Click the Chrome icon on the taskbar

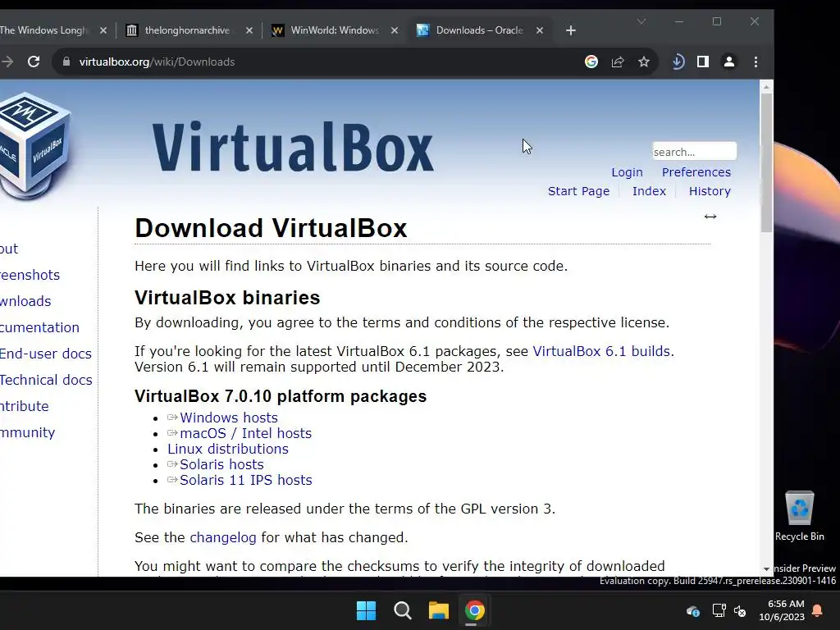click(x=475, y=610)
